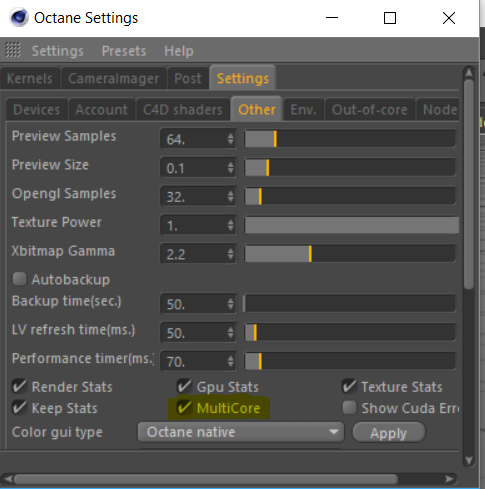This screenshot has width=485, height=489.
Task: Click Opengl Samples stepper arrows
Action: (x=231, y=196)
